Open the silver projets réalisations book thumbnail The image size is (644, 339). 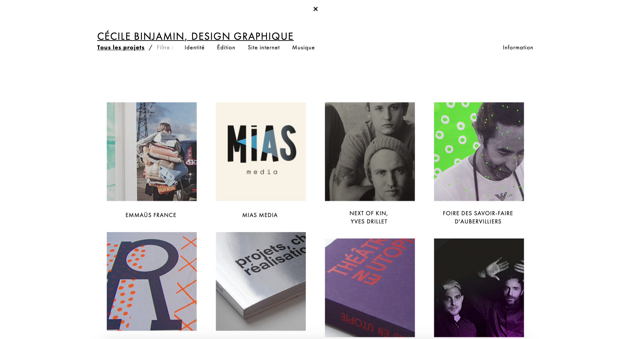(261, 281)
